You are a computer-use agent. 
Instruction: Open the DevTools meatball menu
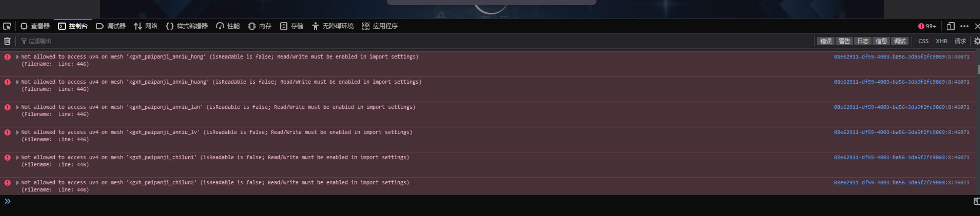965,26
